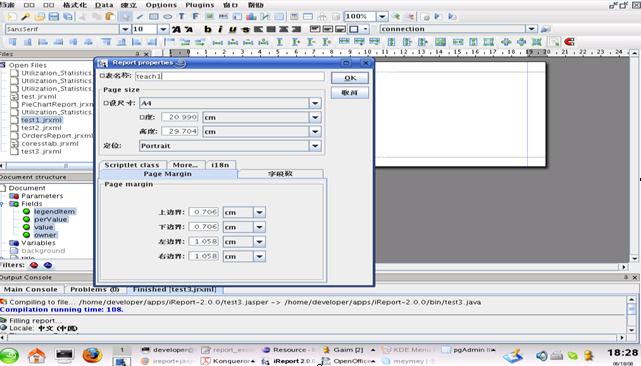Switch to the Scriptlet class tab
The image size is (641, 366).
(x=132, y=165)
